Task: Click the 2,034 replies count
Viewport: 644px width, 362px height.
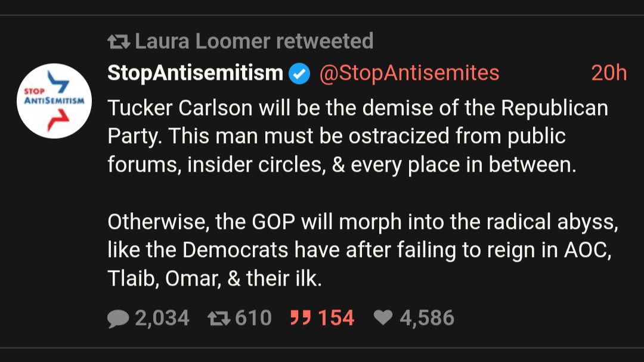Action: [x=162, y=318]
